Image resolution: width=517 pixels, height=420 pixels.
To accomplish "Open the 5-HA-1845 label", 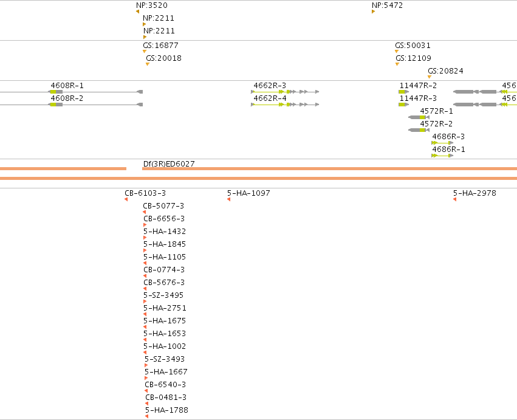I will [x=165, y=244].
